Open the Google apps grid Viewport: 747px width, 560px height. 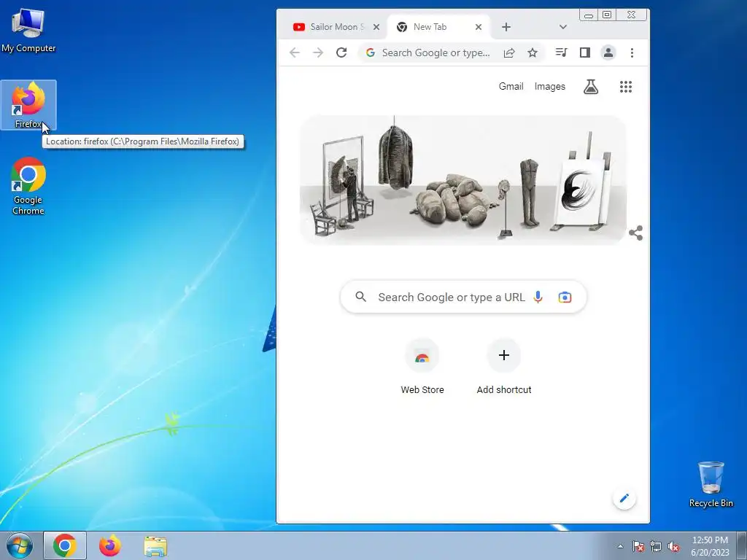point(625,87)
